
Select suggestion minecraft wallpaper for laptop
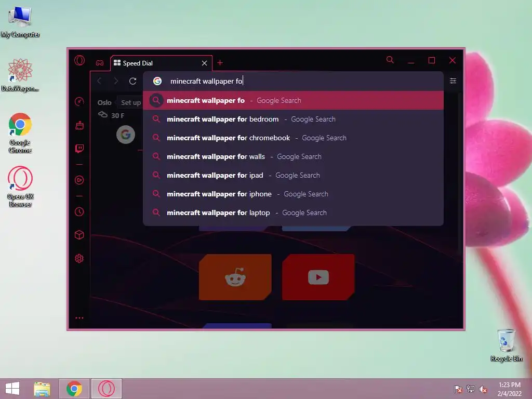(293, 212)
